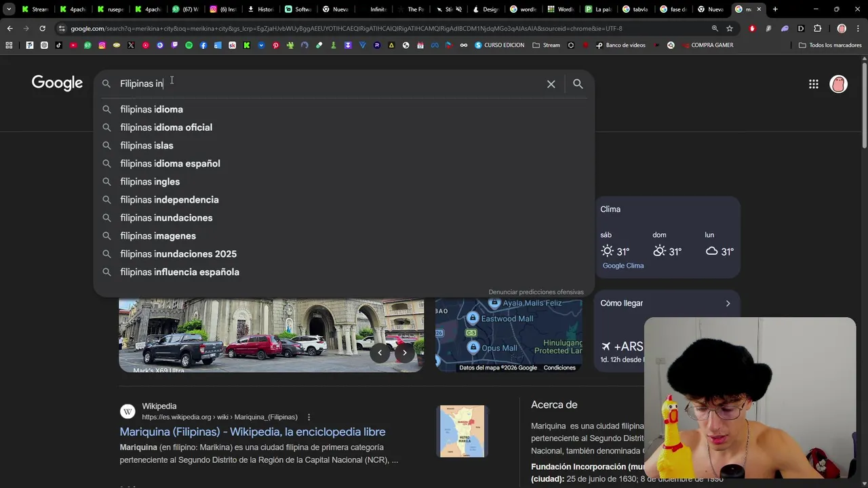Screen dimensions: 868x488
Task: Clear the search box with the X icon
Action: point(551,84)
